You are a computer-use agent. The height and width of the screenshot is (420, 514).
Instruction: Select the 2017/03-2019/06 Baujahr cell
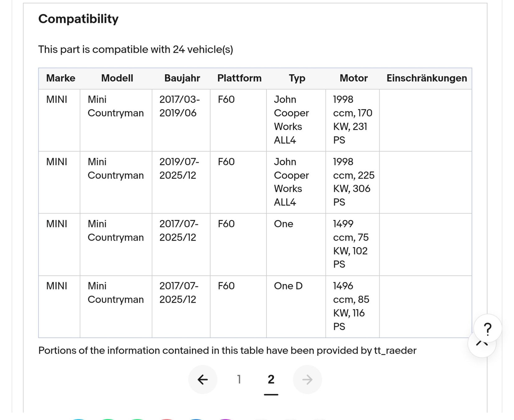click(x=179, y=106)
